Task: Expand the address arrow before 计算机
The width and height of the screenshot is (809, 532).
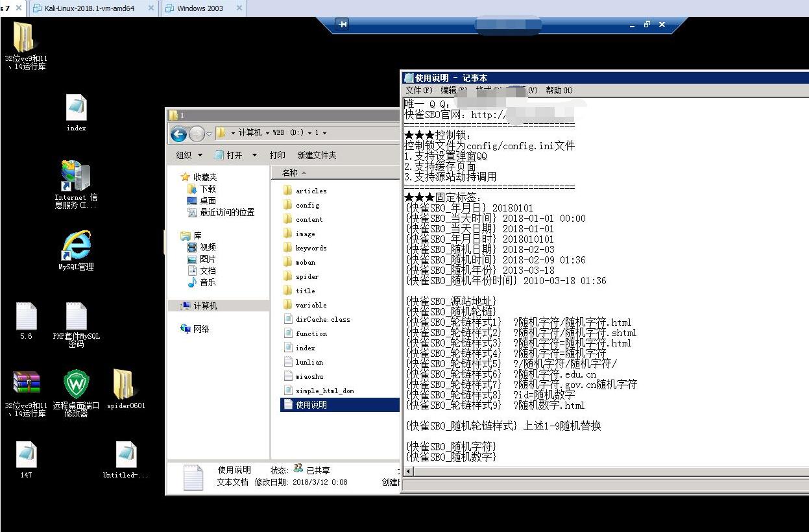Action: click(x=232, y=133)
